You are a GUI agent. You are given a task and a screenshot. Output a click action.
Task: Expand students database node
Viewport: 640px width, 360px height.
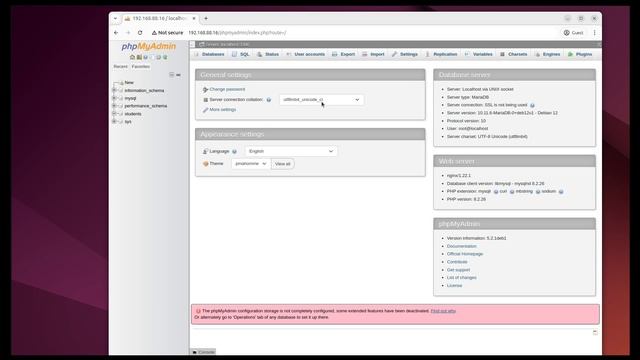(114, 113)
